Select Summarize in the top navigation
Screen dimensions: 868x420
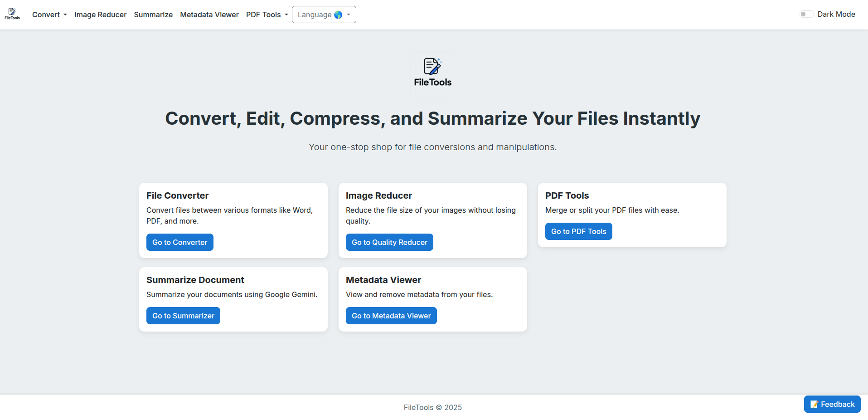click(153, 15)
